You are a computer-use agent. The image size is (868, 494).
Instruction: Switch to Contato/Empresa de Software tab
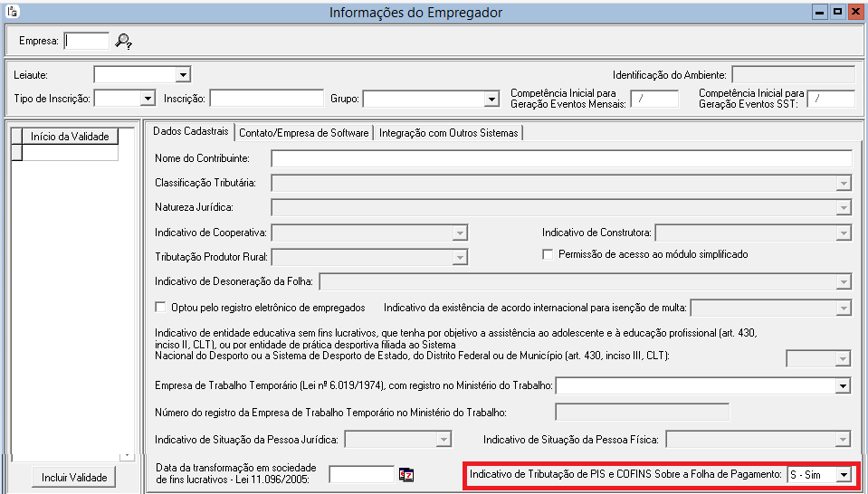pos(303,133)
